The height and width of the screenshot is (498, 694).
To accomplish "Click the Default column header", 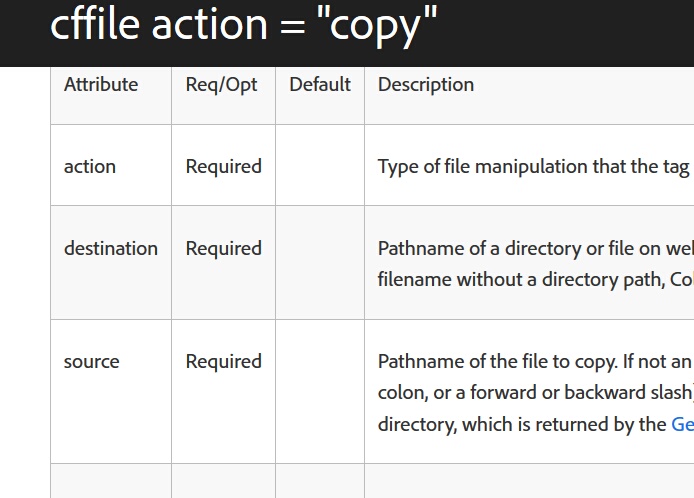I will (x=320, y=85).
